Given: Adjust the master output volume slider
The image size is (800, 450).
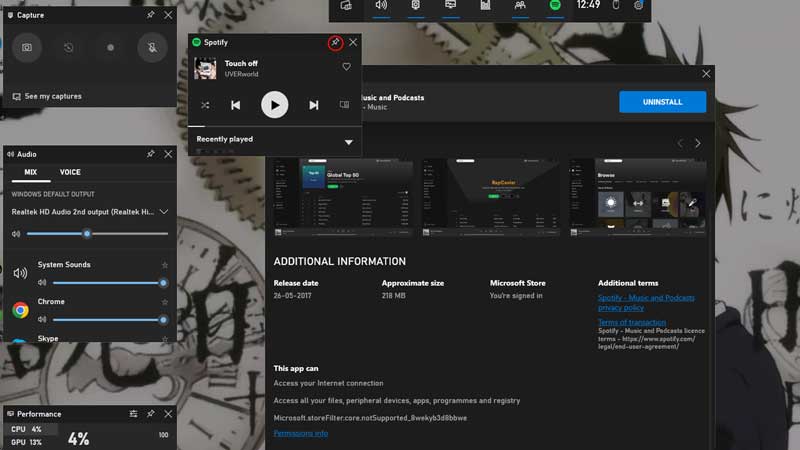Looking at the screenshot, I should 97,234.
